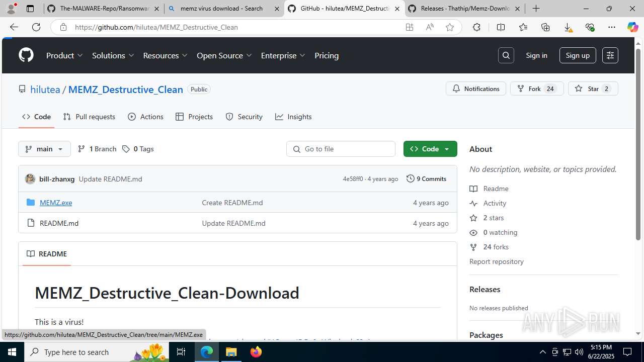Open the hilutea owner profile link
This screenshot has width=644, height=362.
pyautogui.click(x=45, y=89)
